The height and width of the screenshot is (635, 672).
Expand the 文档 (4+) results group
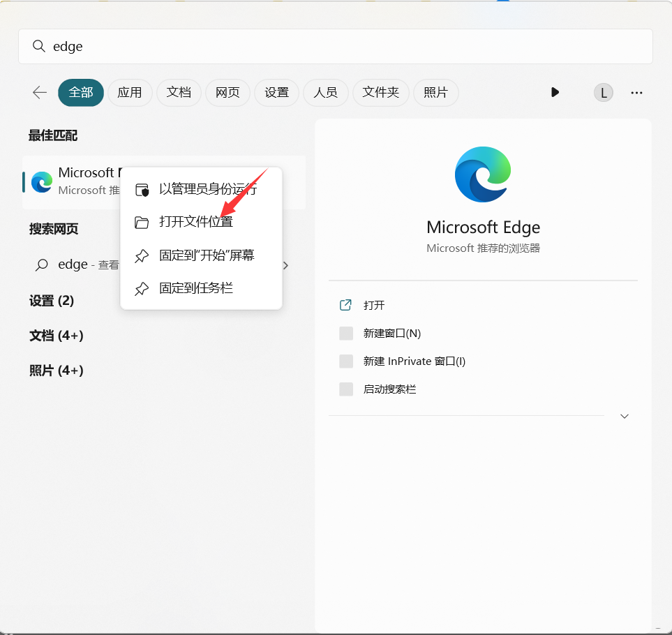click(56, 336)
